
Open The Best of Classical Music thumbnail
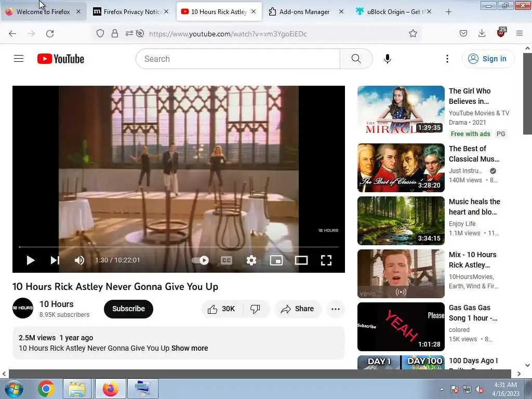401,168
